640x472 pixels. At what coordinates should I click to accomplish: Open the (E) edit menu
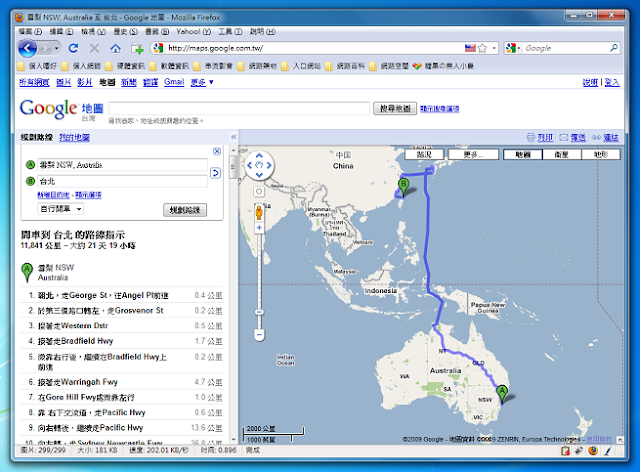click(61, 31)
